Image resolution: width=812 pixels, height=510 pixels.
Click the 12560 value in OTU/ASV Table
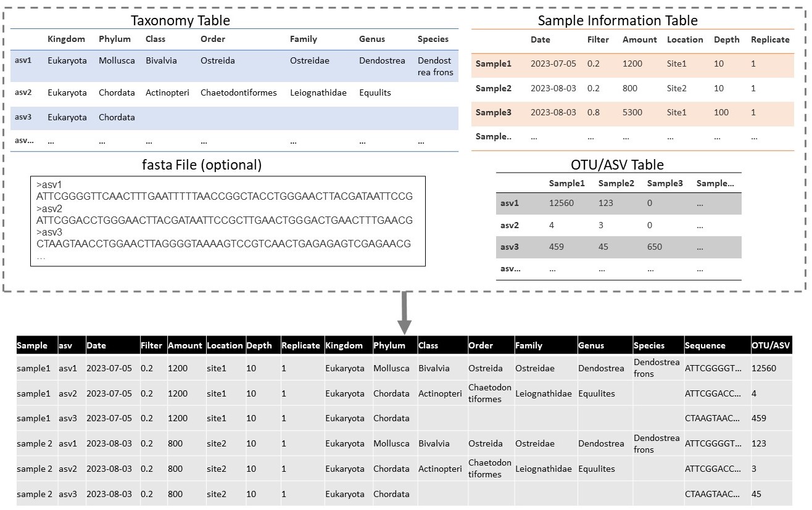pyautogui.click(x=561, y=203)
